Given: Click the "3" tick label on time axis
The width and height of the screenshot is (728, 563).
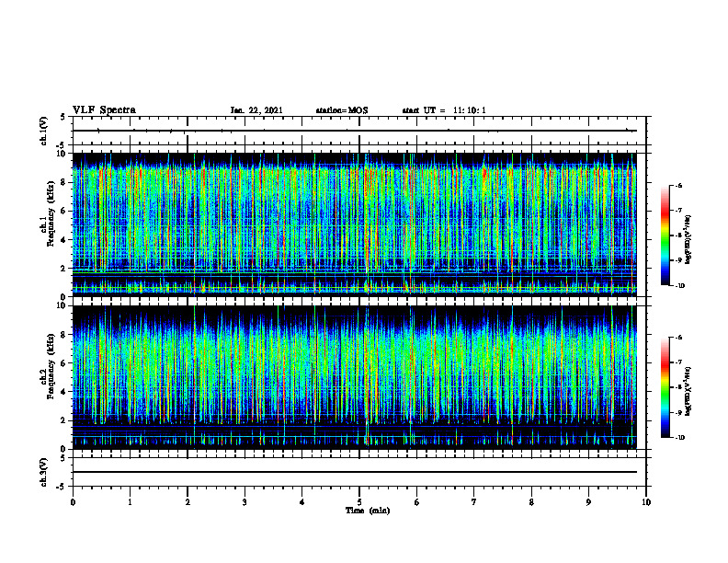Looking at the screenshot, I should (x=245, y=502).
